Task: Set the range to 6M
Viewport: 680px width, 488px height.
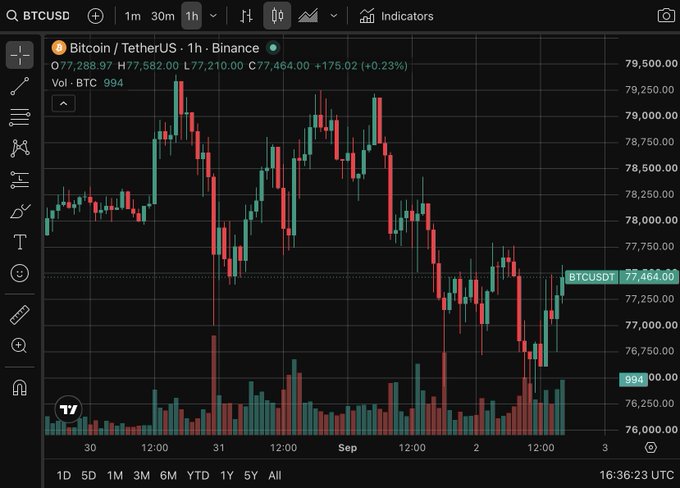Action: (168, 475)
